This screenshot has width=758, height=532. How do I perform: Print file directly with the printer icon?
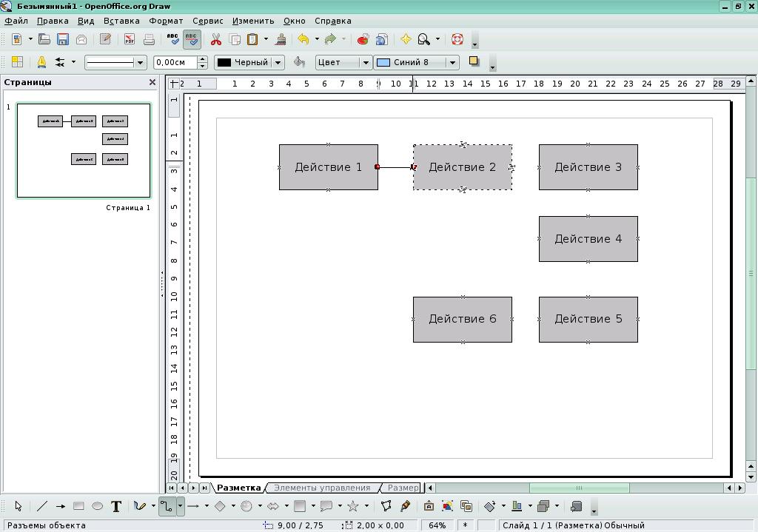pos(148,39)
